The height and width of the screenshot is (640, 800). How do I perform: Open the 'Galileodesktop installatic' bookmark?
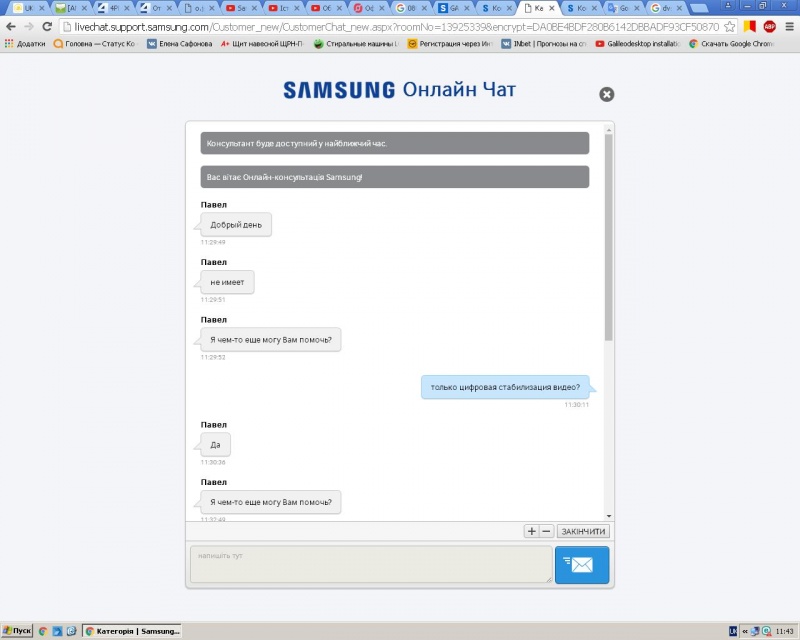[638, 44]
